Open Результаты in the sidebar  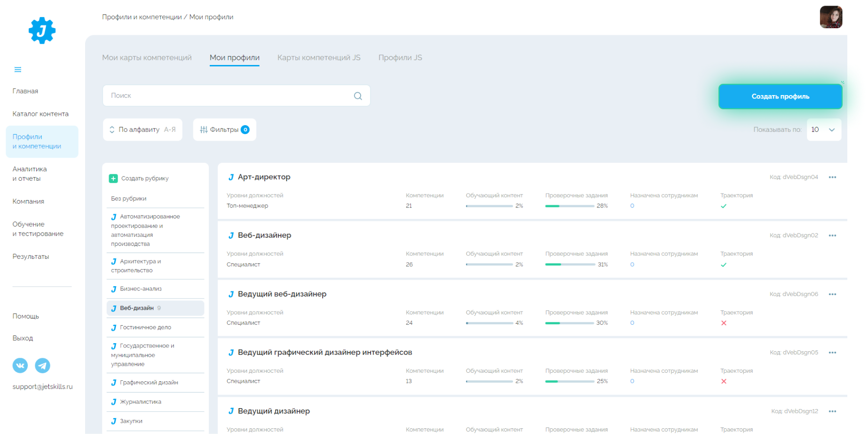point(31,257)
